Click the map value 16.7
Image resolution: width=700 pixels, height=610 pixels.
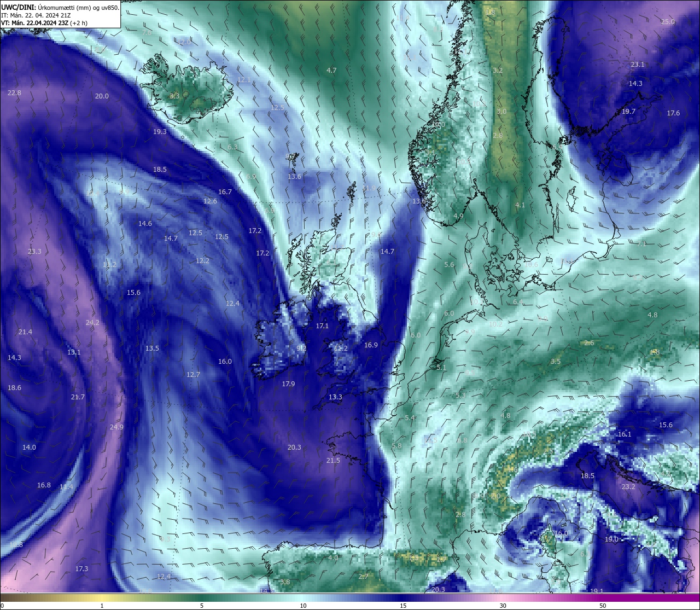(225, 192)
